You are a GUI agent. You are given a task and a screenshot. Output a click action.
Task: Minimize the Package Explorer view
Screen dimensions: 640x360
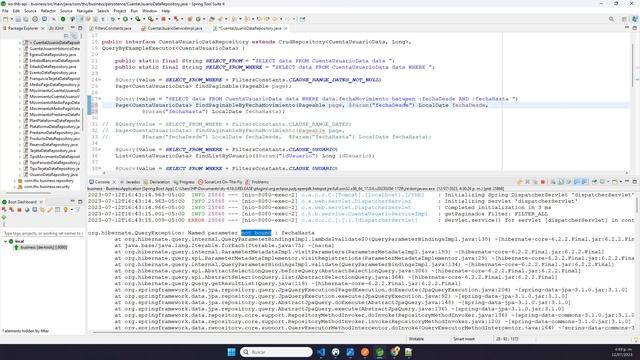point(73,28)
